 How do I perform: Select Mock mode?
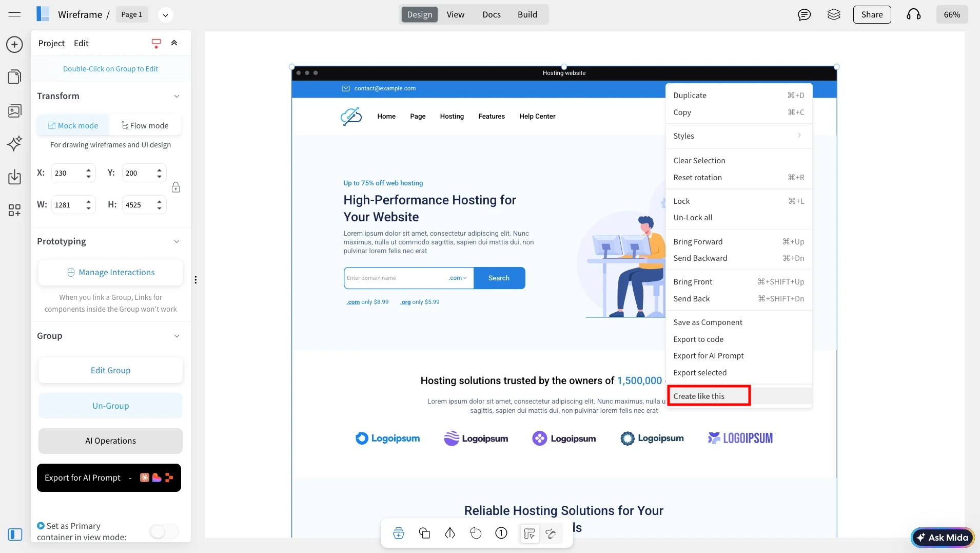pyautogui.click(x=73, y=125)
